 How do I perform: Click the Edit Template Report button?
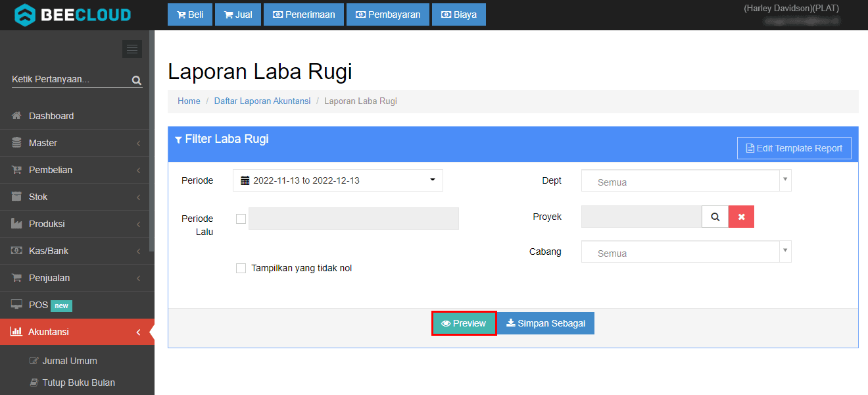pyautogui.click(x=794, y=148)
